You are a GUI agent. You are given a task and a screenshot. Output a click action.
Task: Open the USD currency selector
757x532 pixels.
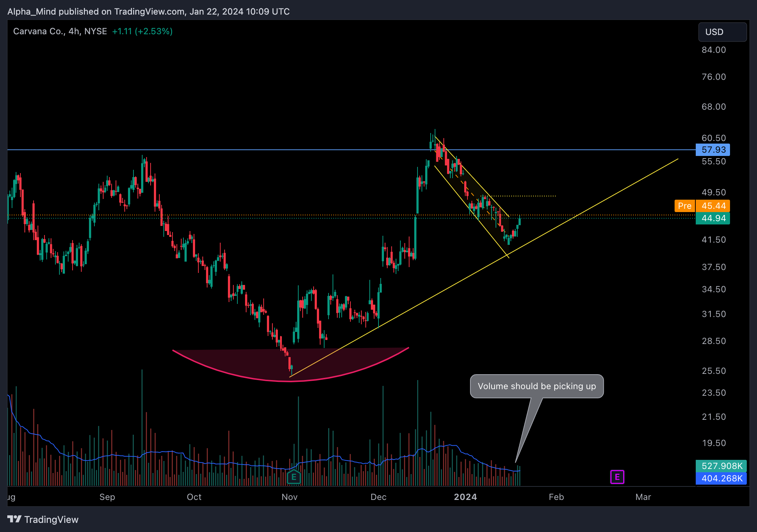pyautogui.click(x=722, y=32)
